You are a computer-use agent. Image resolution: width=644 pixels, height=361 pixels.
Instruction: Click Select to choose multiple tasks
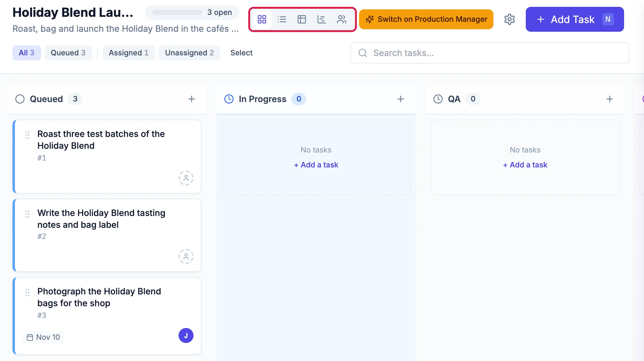coord(241,53)
